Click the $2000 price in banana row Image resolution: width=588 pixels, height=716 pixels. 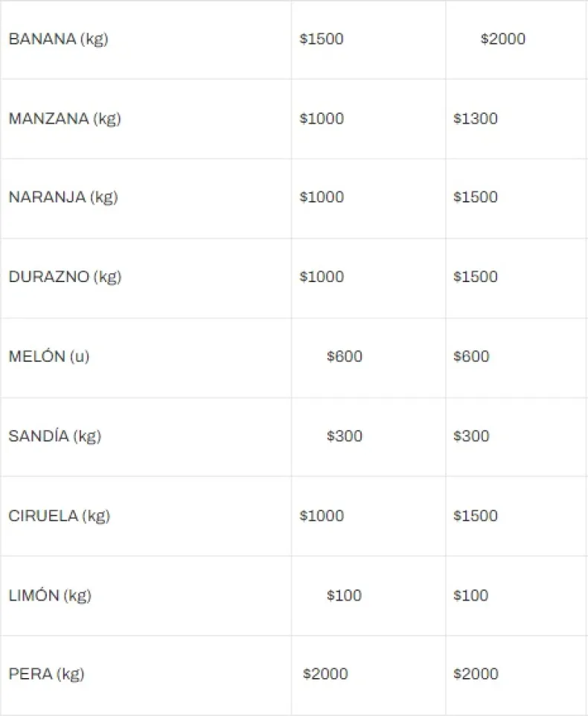point(503,39)
